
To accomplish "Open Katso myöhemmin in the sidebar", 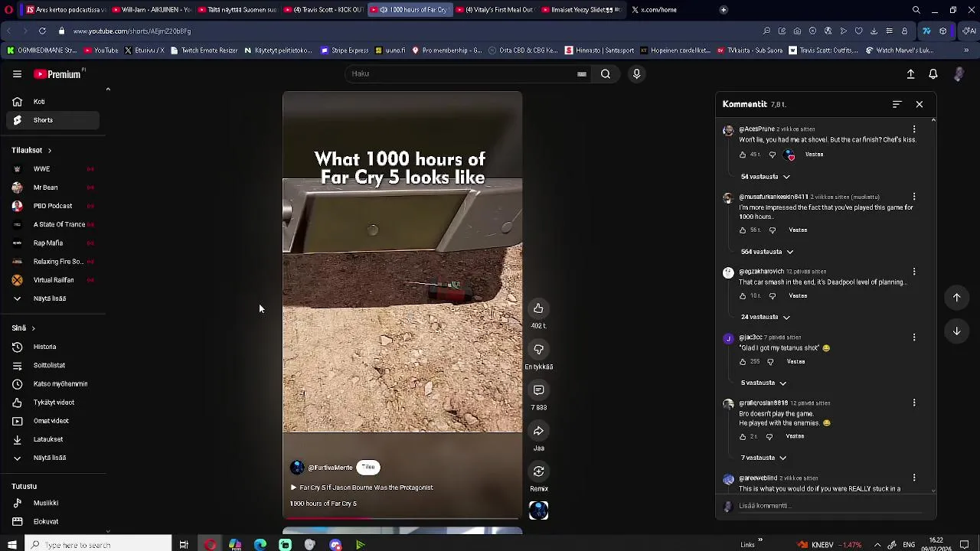I will click(x=52, y=384).
